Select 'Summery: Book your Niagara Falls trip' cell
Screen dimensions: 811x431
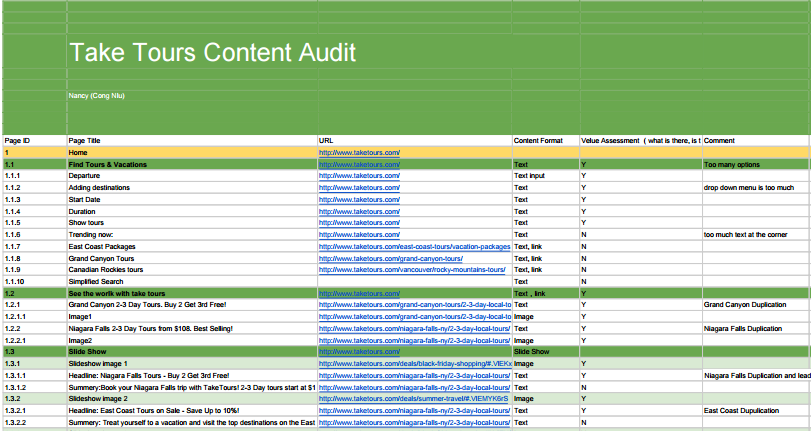(x=192, y=388)
